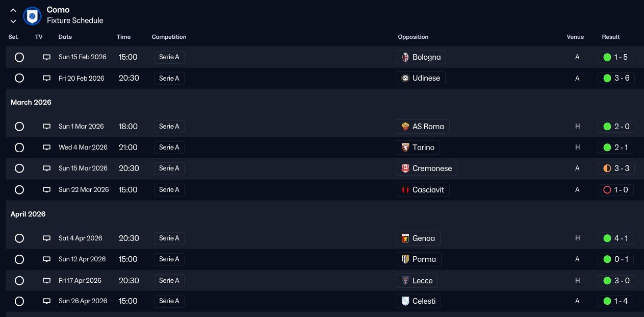Image resolution: width=644 pixels, height=317 pixels.
Task: Click the Torino club crest
Action: 405,148
